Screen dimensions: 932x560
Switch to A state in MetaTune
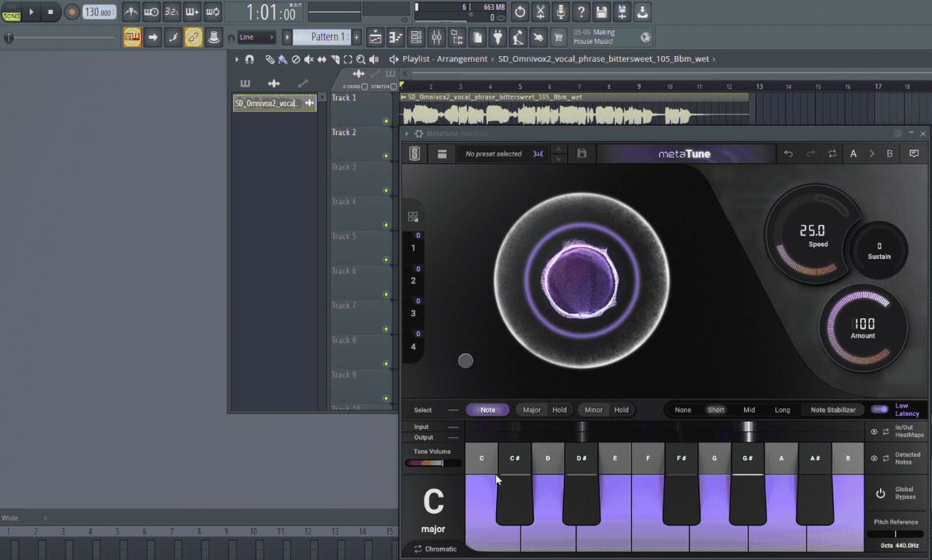[x=853, y=154]
